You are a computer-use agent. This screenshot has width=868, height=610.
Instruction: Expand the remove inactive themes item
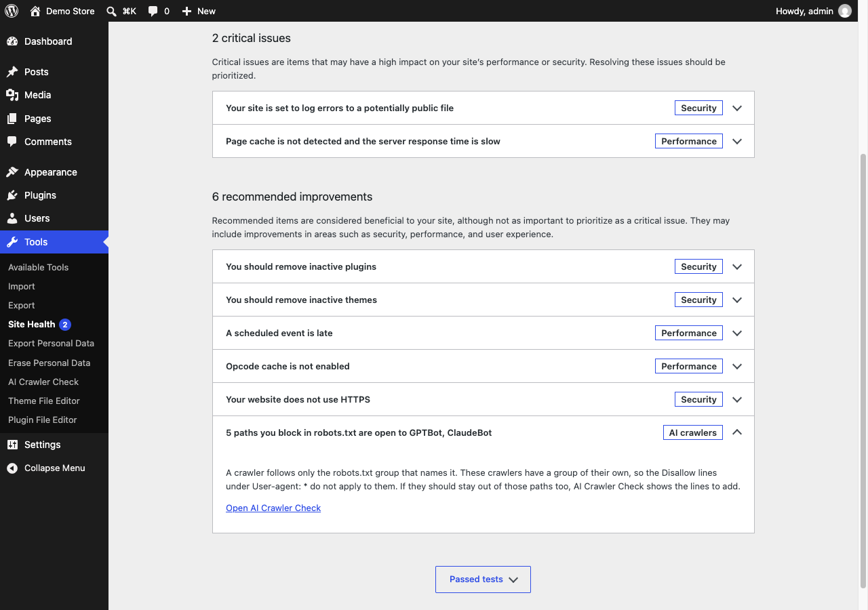pyautogui.click(x=484, y=300)
